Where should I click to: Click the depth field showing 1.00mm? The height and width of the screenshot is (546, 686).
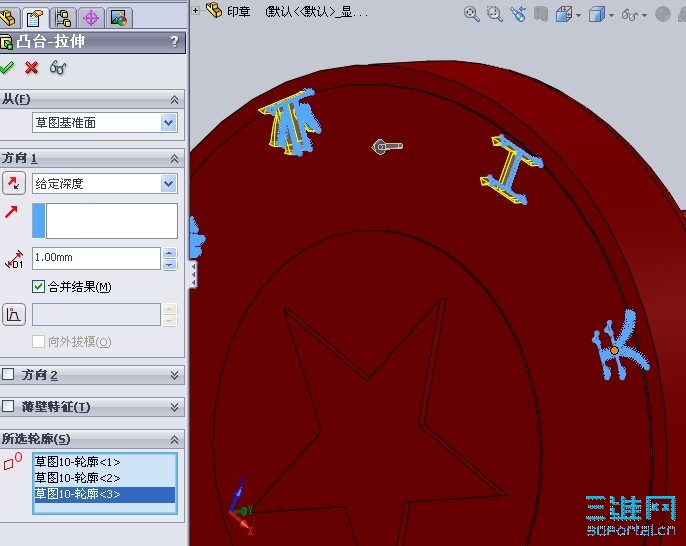tap(96, 258)
